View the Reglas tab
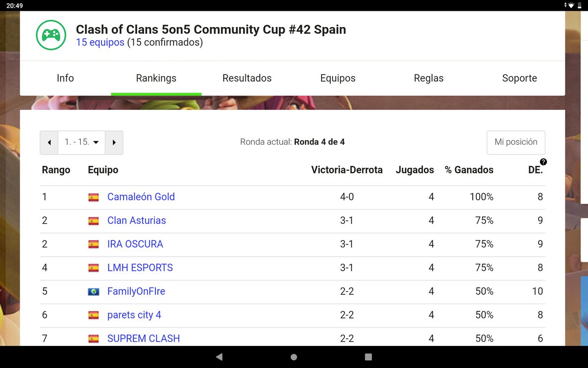 click(428, 78)
